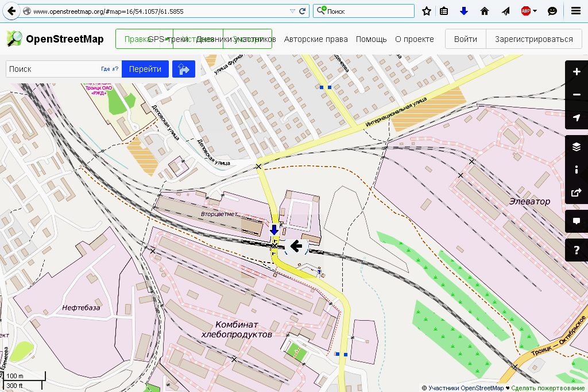Open the share map panel
Viewport: 588px width, 392px height.
[577, 193]
